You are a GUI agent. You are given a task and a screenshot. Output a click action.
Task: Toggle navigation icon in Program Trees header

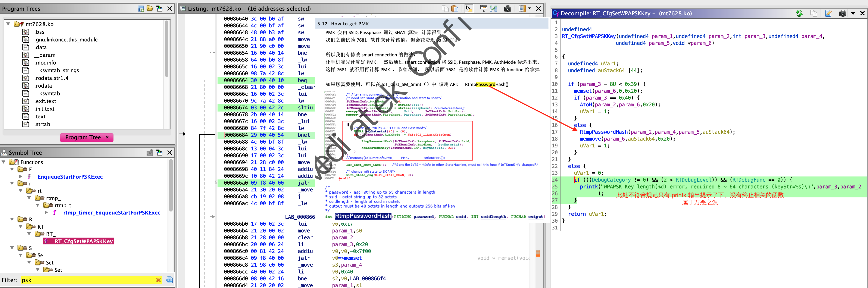pyautogui.click(x=159, y=8)
